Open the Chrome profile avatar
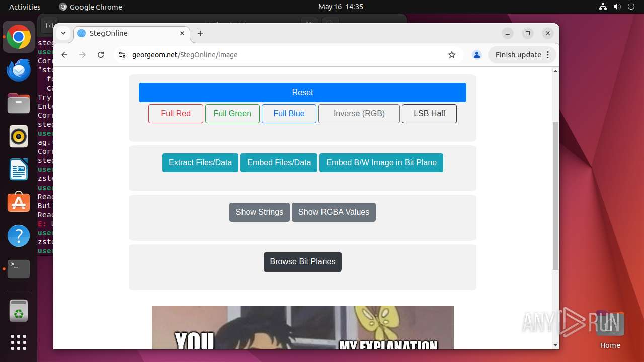This screenshot has height=362, width=644. tap(477, 55)
